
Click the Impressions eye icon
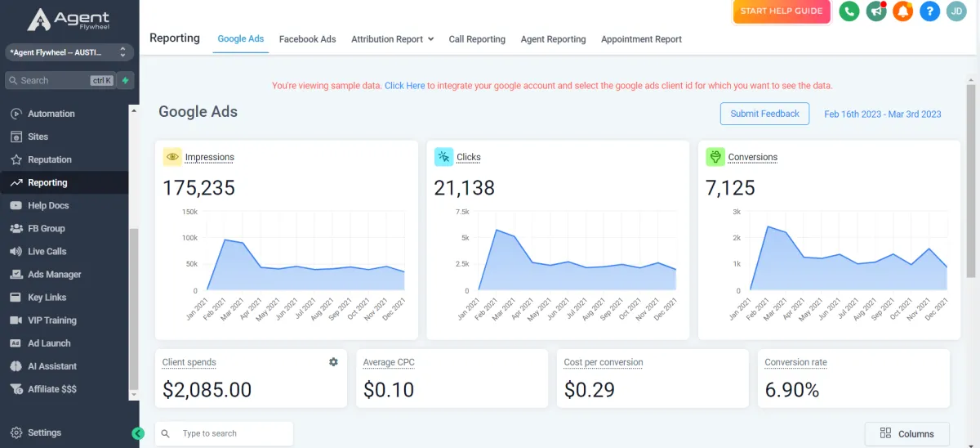coord(171,157)
